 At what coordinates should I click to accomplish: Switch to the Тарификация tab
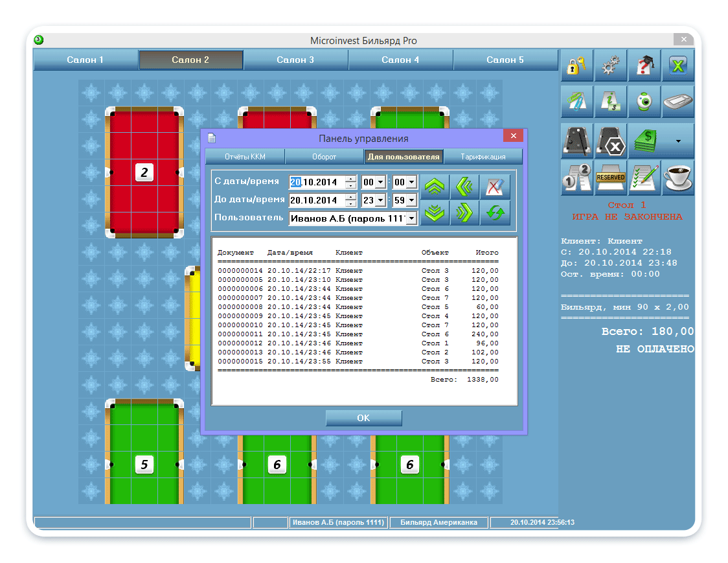tap(483, 157)
